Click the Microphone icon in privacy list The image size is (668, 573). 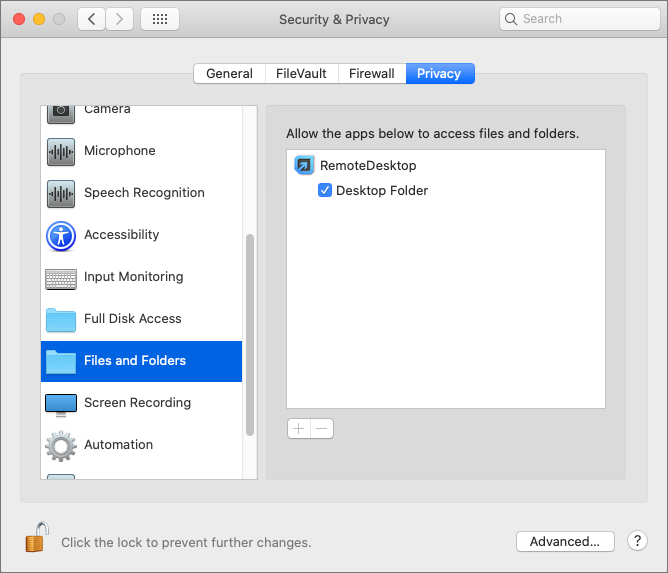pos(61,151)
